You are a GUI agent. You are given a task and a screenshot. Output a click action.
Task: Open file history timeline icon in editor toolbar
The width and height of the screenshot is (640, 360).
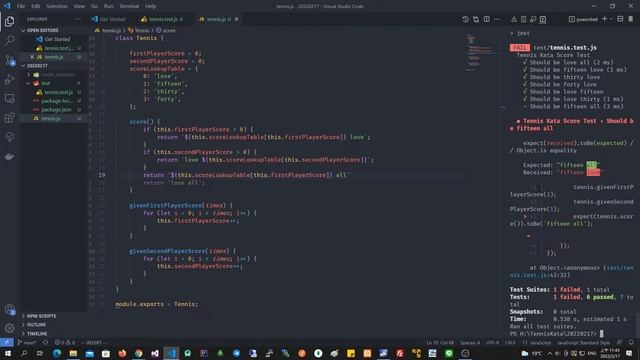coord(465,19)
